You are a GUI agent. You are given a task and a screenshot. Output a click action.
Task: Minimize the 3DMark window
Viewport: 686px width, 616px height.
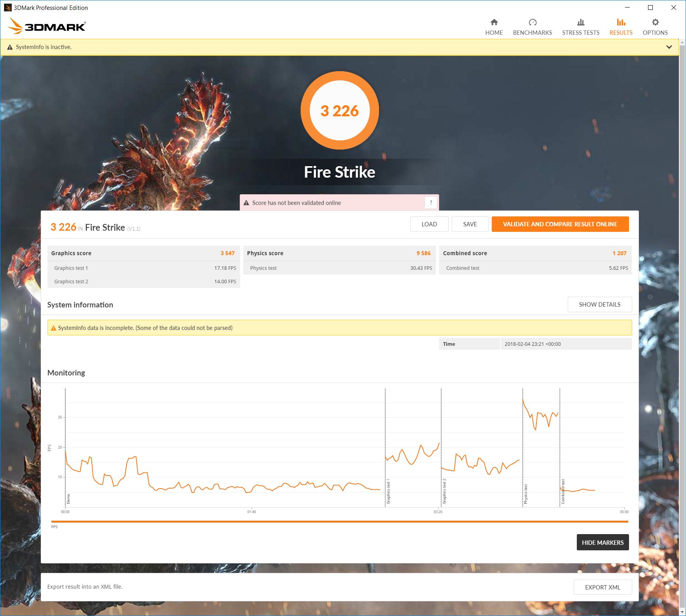[627, 8]
